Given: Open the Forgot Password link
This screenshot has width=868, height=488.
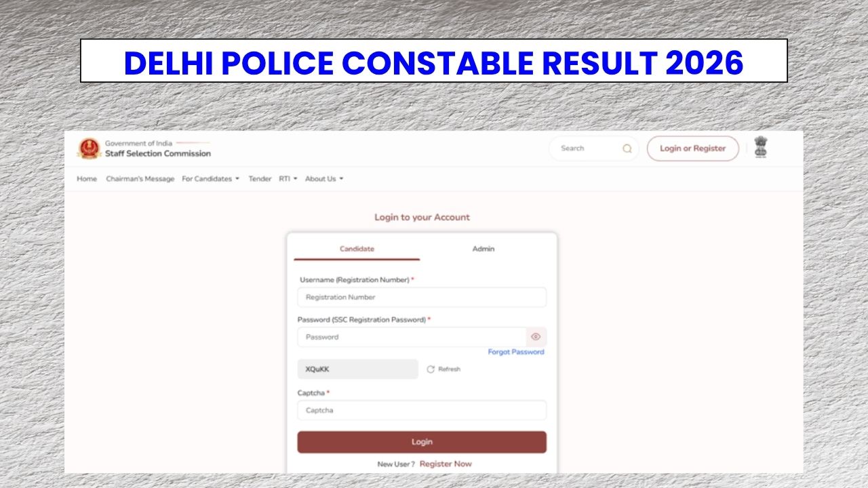Looking at the screenshot, I should point(516,352).
